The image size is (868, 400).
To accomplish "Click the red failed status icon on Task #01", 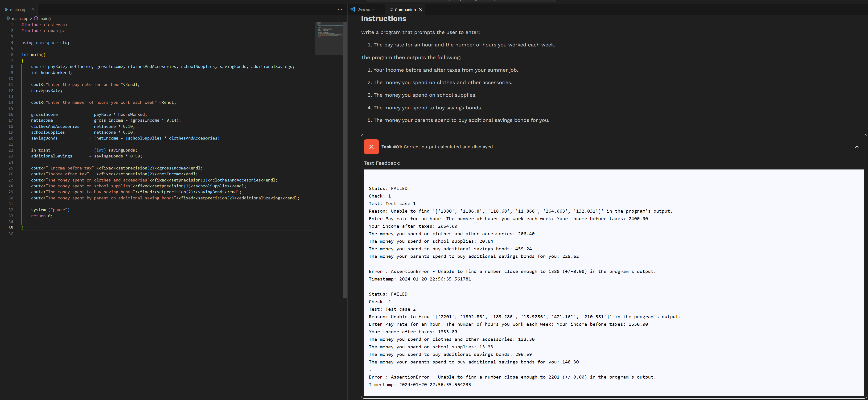I will [371, 147].
